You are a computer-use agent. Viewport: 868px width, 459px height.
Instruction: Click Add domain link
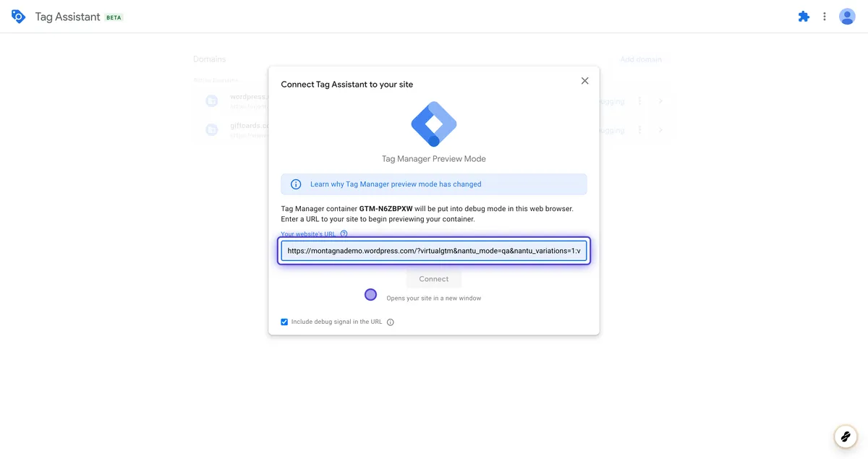[641, 59]
